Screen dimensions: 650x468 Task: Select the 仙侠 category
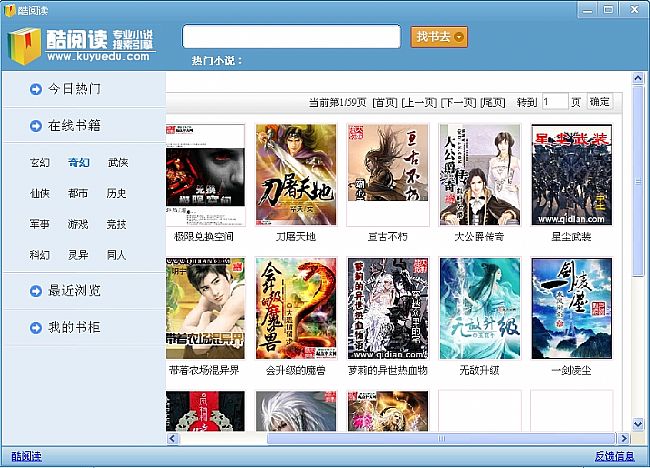tap(40, 193)
